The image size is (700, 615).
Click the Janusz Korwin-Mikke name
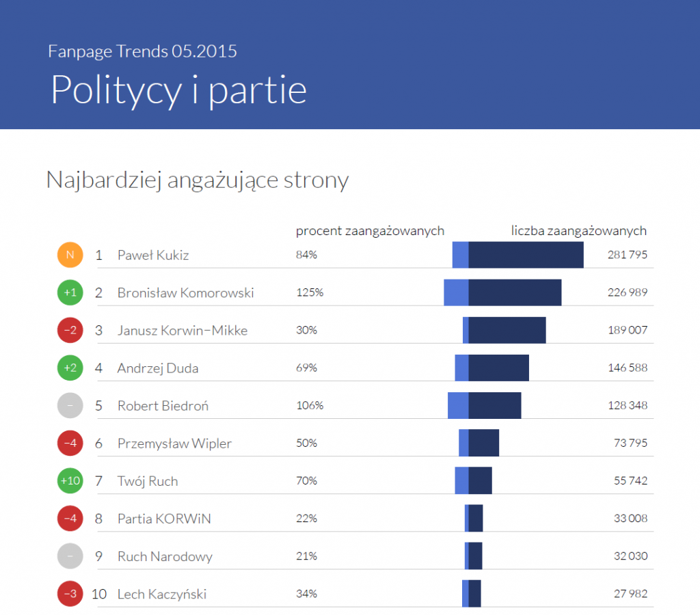[183, 331]
